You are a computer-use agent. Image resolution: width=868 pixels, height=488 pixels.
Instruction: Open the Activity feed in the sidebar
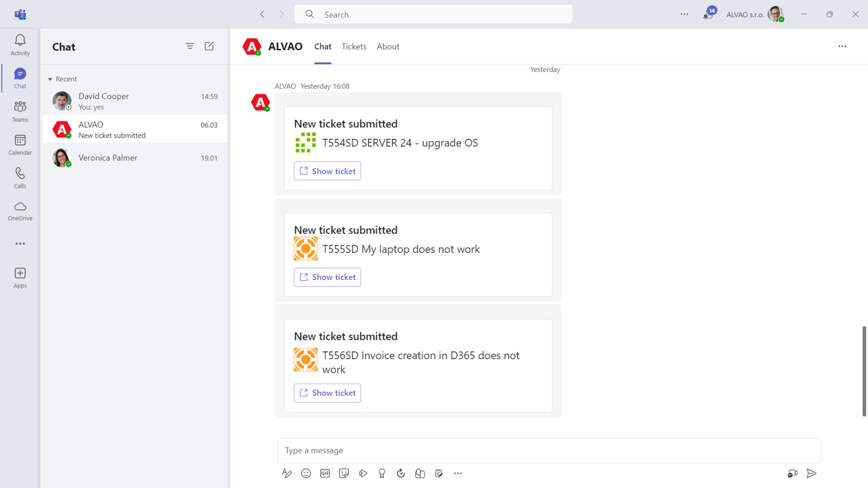click(20, 45)
